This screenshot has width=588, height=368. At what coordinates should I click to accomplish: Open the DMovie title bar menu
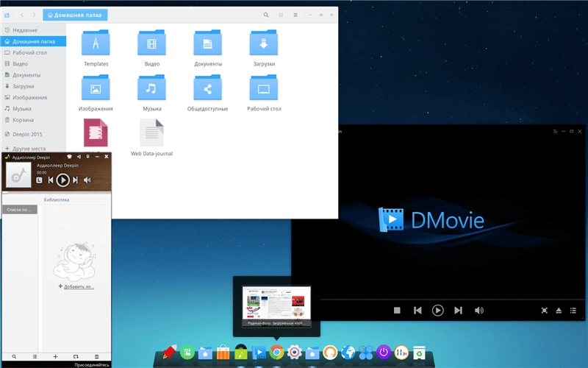coord(556,132)
